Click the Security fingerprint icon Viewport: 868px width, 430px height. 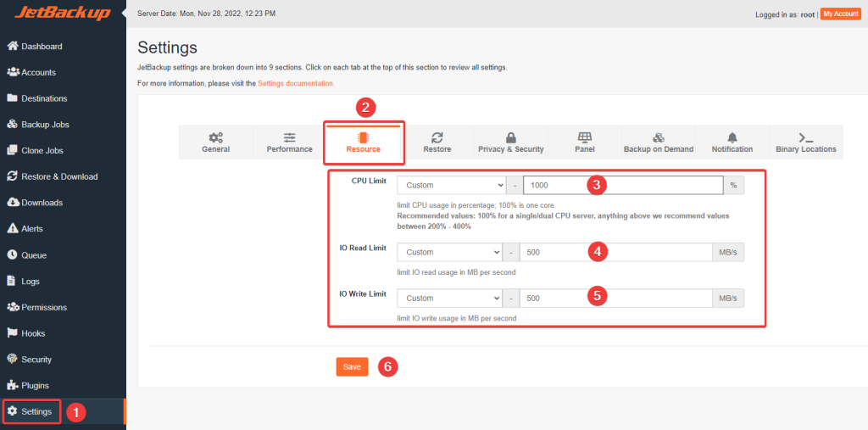pos(12,359)
